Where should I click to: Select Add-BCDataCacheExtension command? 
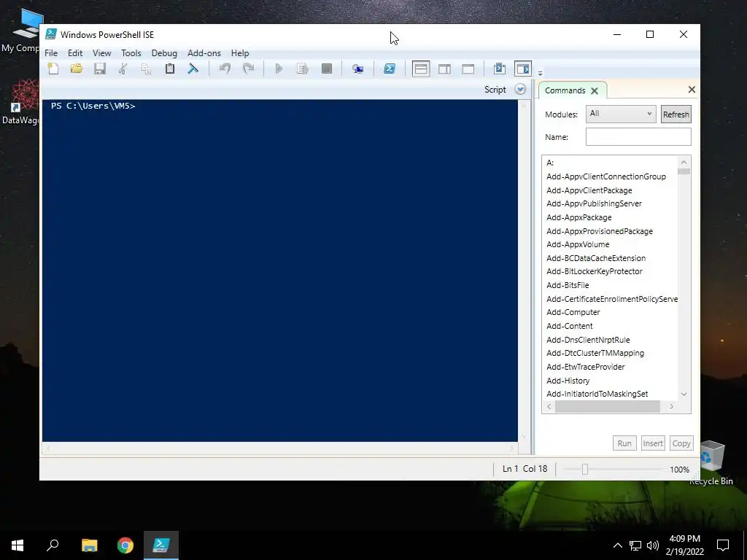[x=596, y=258]
